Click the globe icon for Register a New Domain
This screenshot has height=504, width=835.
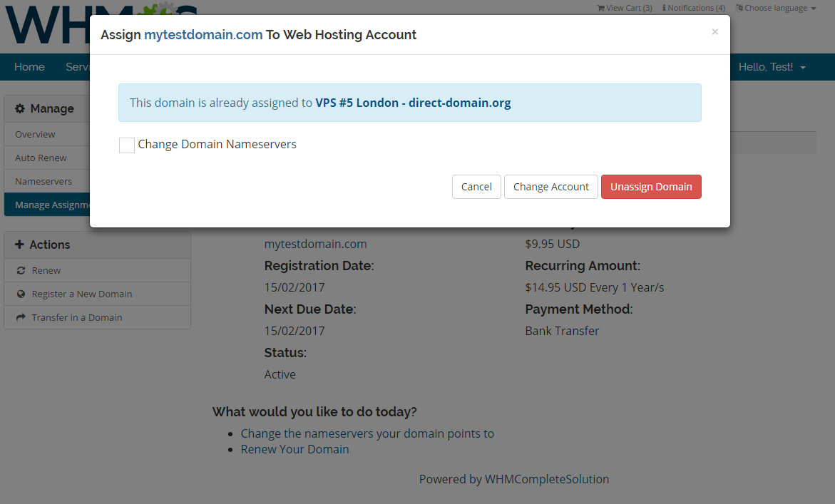coord(22,294)
